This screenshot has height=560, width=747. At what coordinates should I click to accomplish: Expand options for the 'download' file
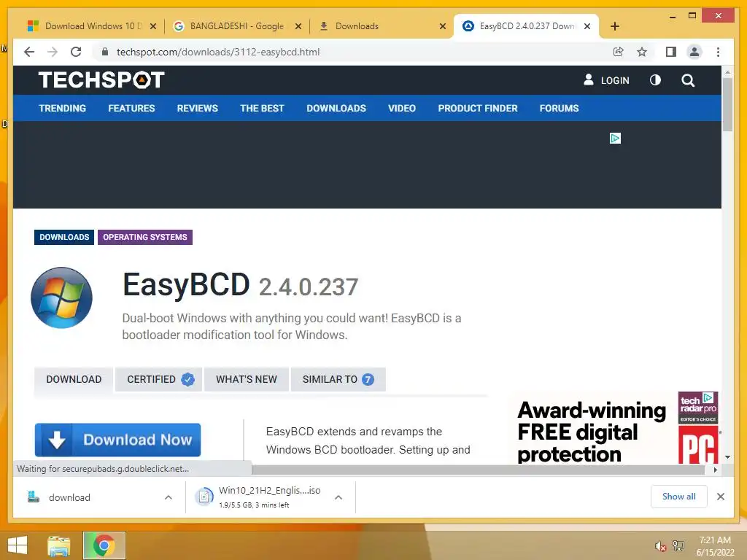[169, 497]
